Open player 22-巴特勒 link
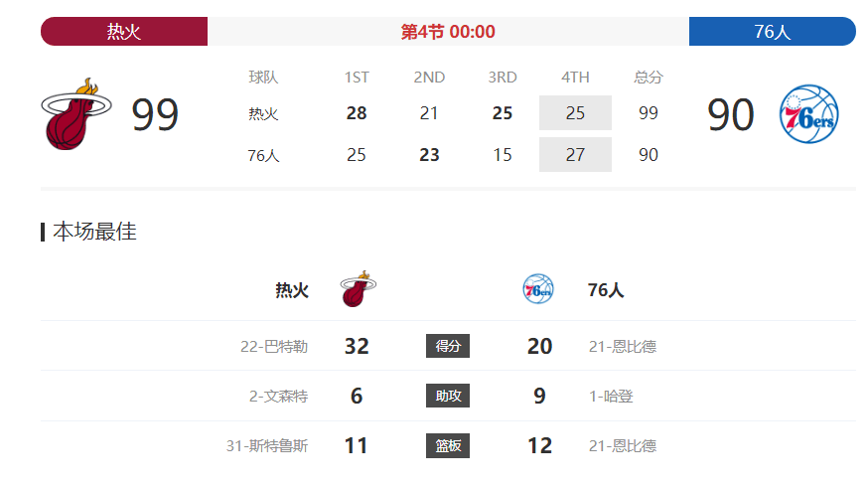Screen dimensions: 868x489 pos(274,347)
